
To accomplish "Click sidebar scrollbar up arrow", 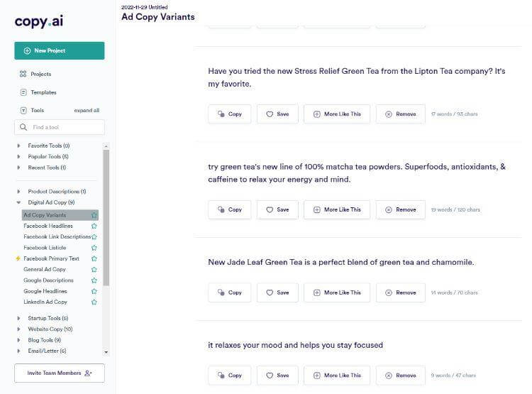I will 106,146.
